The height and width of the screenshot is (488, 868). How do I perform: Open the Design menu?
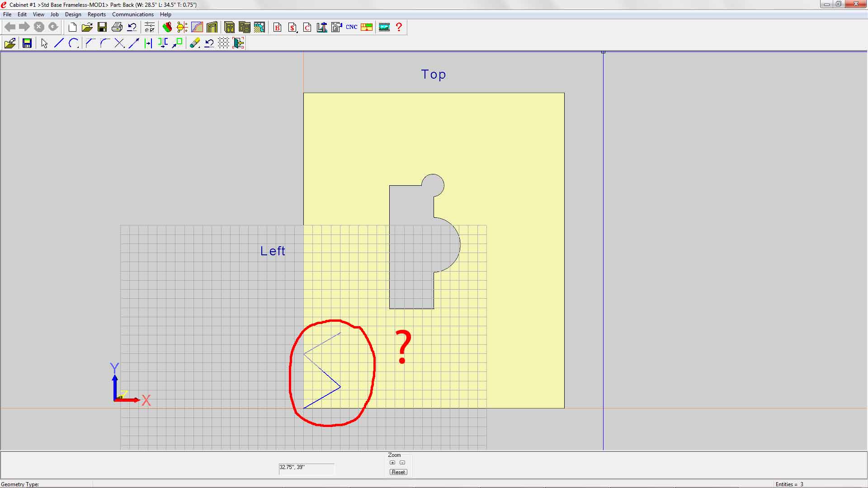coord(73,14)
